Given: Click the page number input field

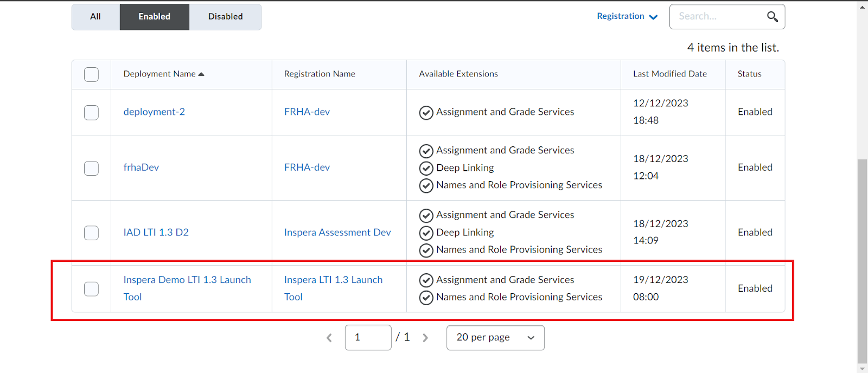Looking at the screenshot, I should 368,338.
